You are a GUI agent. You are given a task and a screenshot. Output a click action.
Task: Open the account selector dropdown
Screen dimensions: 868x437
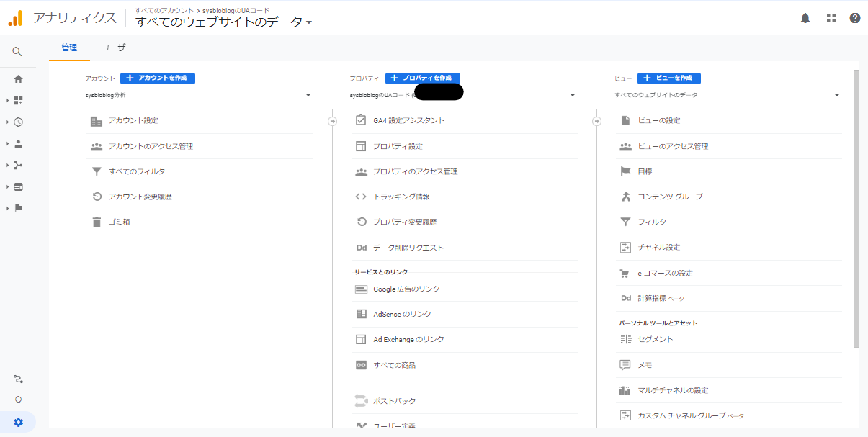198,95
